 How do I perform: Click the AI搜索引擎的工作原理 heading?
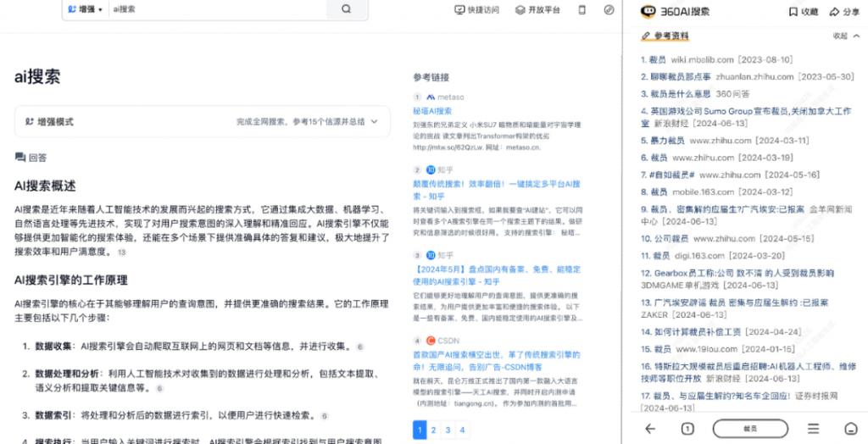(71, 280)
